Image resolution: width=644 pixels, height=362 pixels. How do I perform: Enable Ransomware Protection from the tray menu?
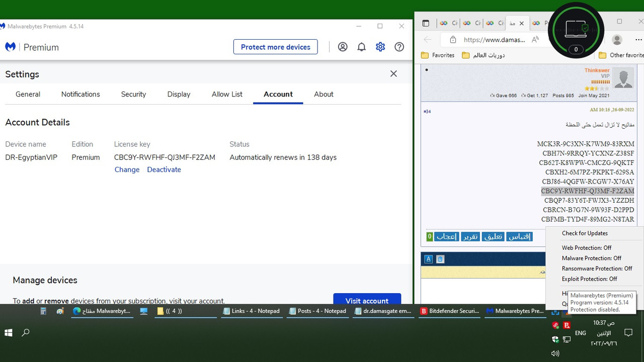coord(597,268)
